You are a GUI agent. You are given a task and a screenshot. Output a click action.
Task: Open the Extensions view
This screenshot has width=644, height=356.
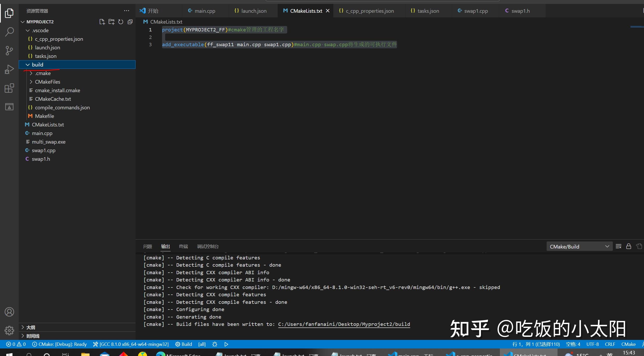pyautogui.click(x=9, y=88)
